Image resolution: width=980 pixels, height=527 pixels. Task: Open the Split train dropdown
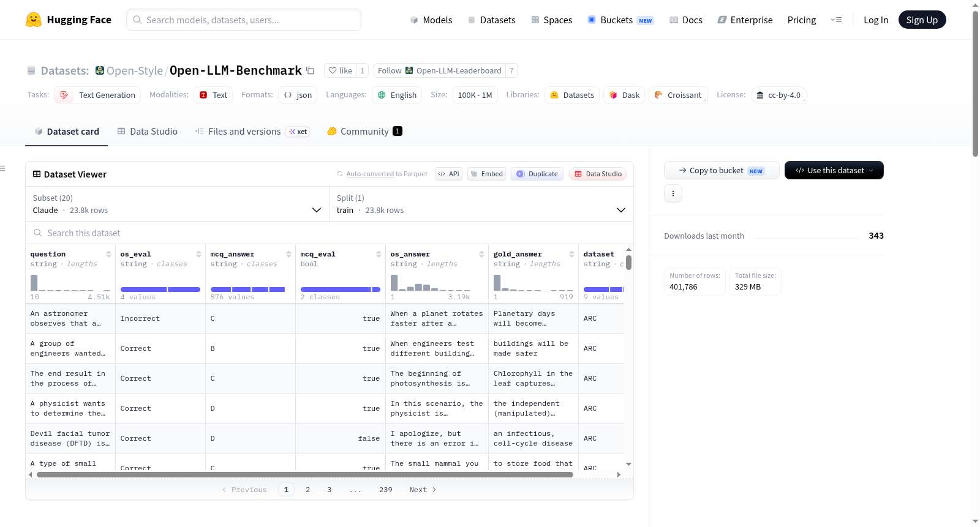[x=481, y=204]
